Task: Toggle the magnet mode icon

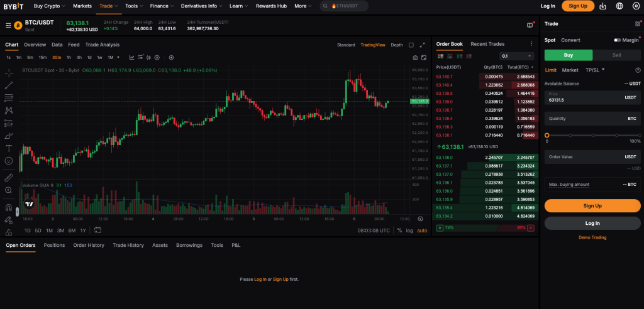Action: [x=9, y=207]
